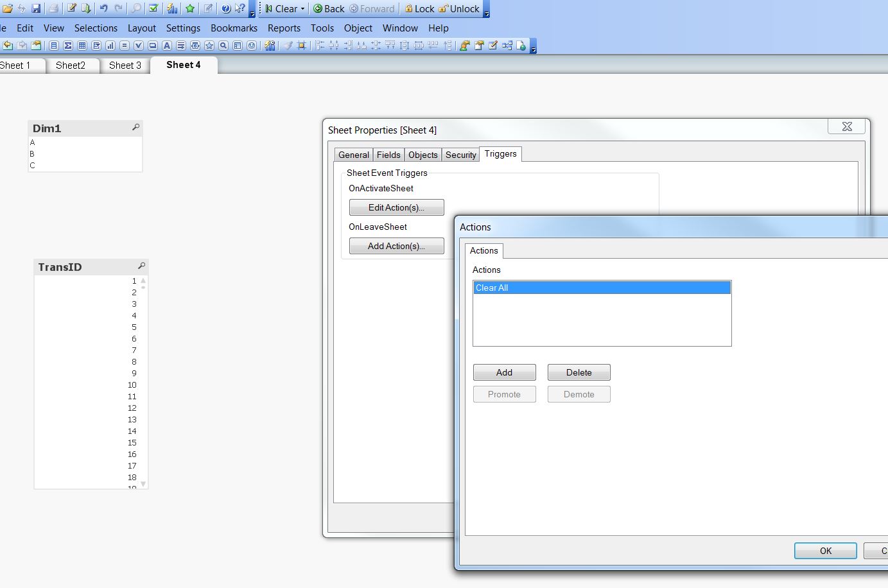Create a new List Box object
Image resolution: width=888 pixels, height=588 pixels.
tap(54, 46)
